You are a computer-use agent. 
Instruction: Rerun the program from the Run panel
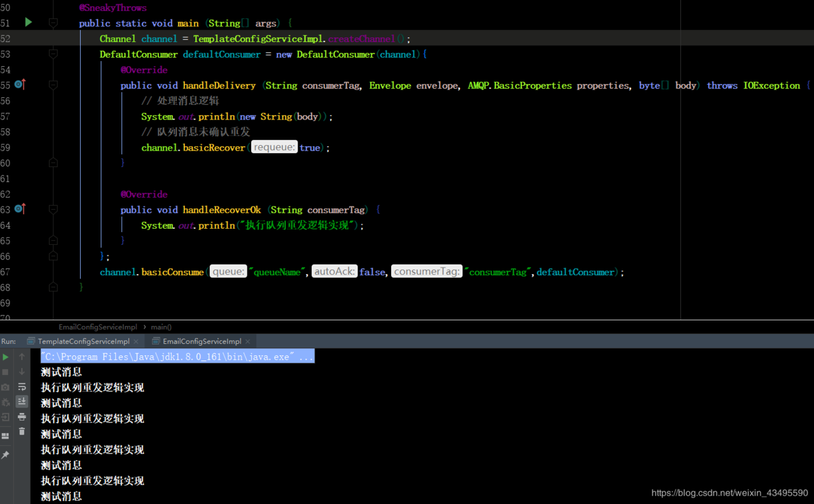click(x=6, y=357)
